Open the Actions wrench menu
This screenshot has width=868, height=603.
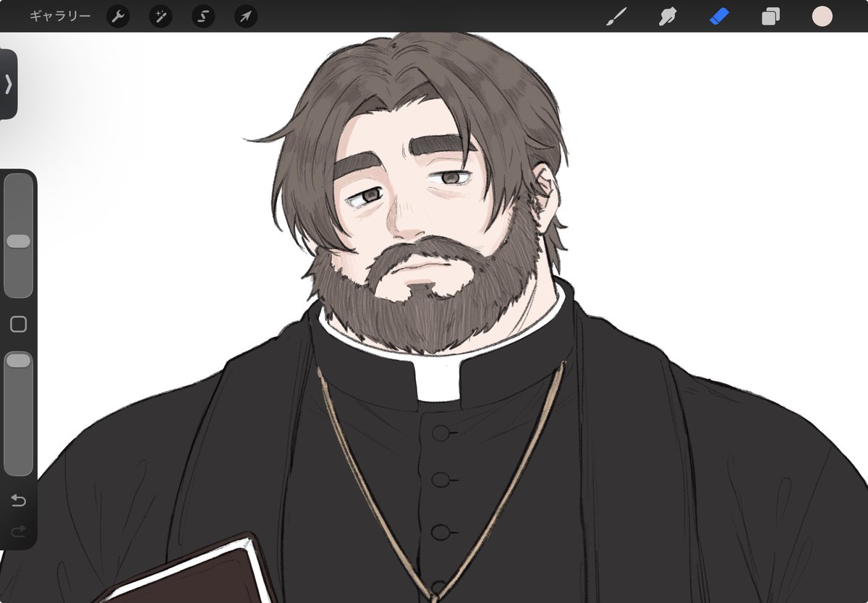(118, 16)
